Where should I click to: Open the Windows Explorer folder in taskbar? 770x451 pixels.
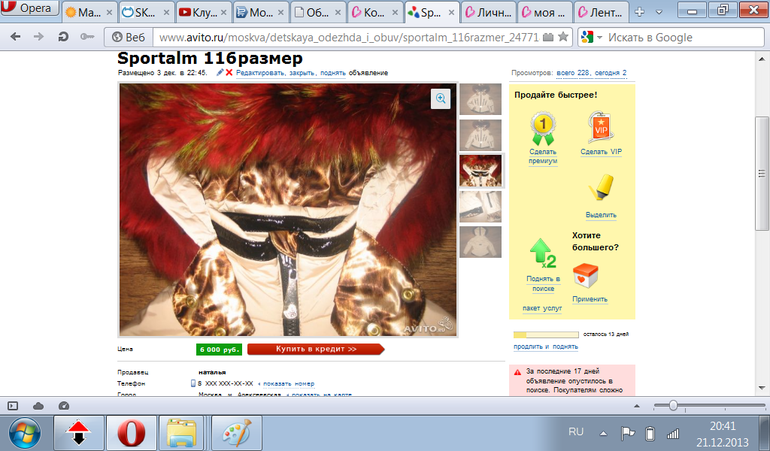click(x=181, y=433)
